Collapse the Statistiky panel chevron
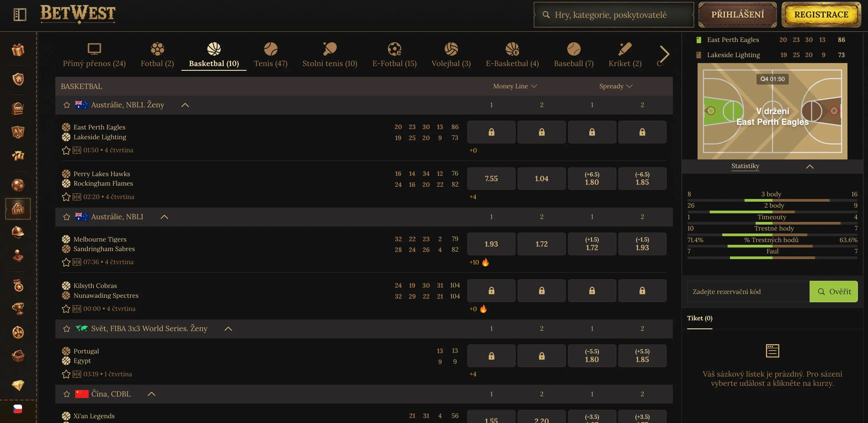The image size is (868, 423). 810,167
